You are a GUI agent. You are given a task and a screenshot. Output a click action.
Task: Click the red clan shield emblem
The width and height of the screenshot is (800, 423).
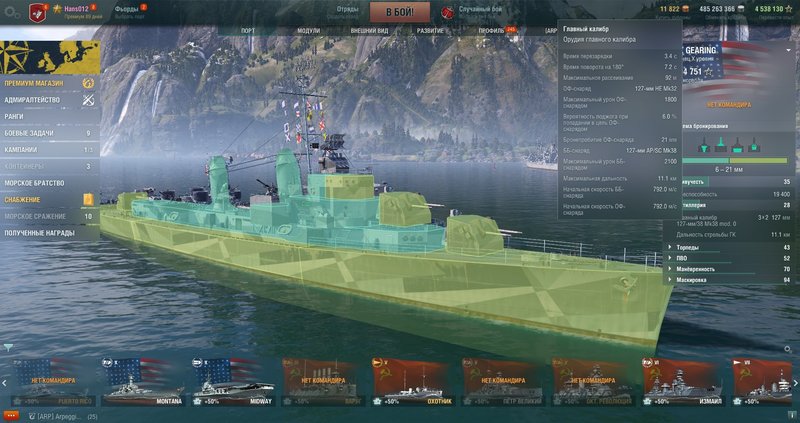click(x=37, y=12)
